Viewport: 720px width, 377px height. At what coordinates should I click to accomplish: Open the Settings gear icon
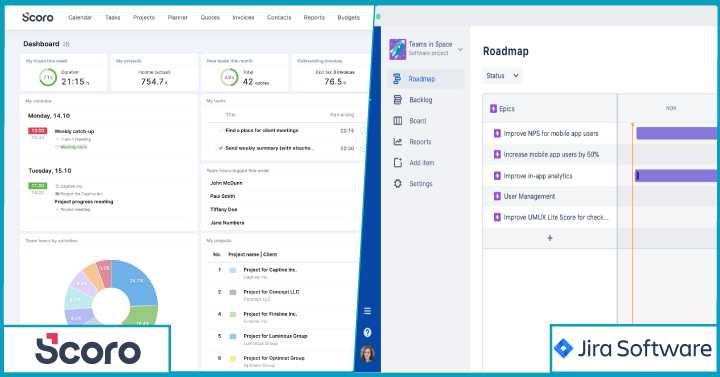coord(398,184)
